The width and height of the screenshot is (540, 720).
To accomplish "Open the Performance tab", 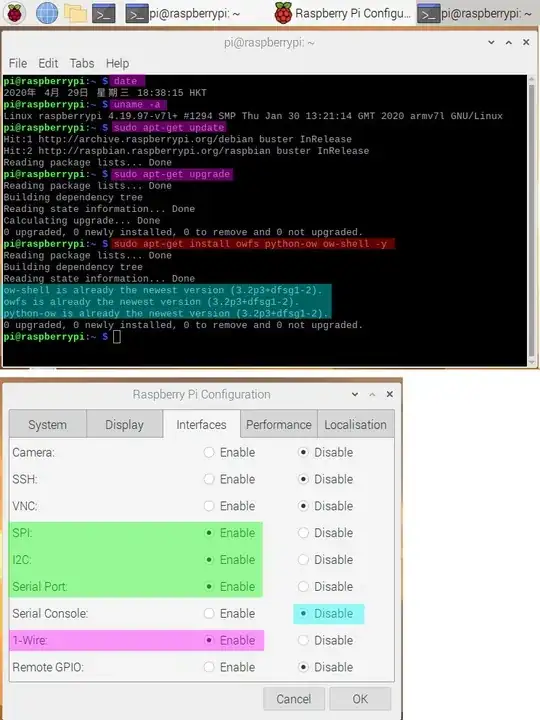I will coord(279,425).
